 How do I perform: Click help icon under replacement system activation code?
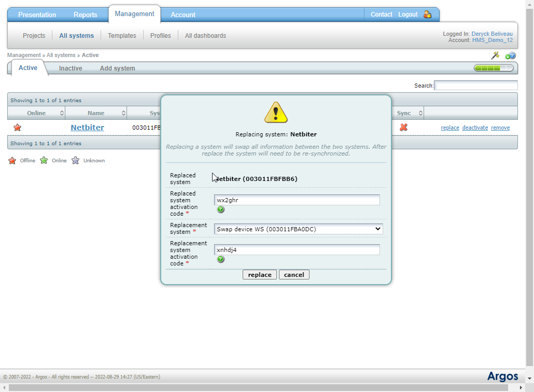[x=221, y=259]
